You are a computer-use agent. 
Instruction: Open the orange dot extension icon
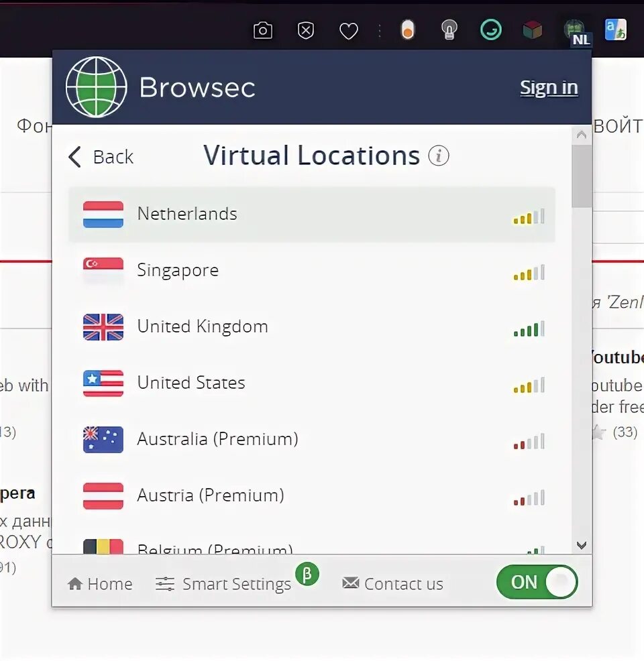point(407,30)
